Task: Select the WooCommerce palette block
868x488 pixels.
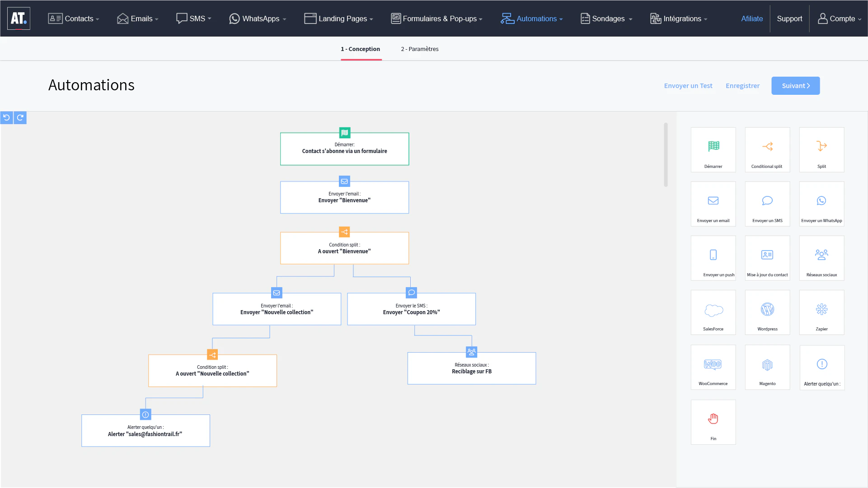Action: point(713,367)
